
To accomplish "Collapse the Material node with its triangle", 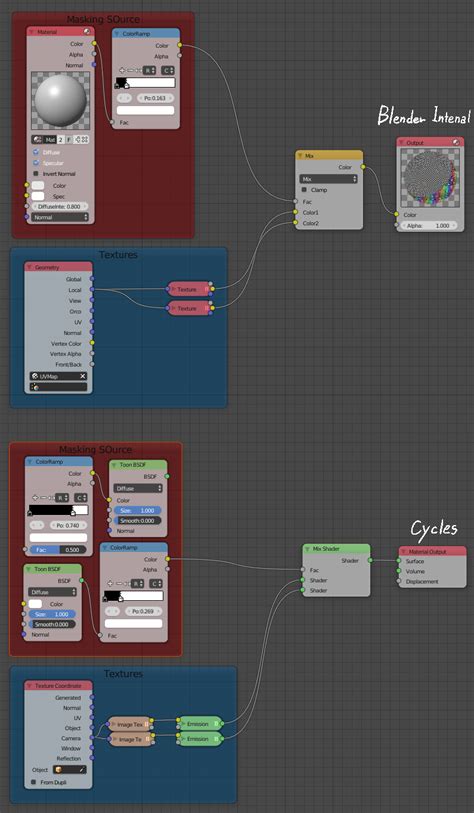I will (31, 32).
